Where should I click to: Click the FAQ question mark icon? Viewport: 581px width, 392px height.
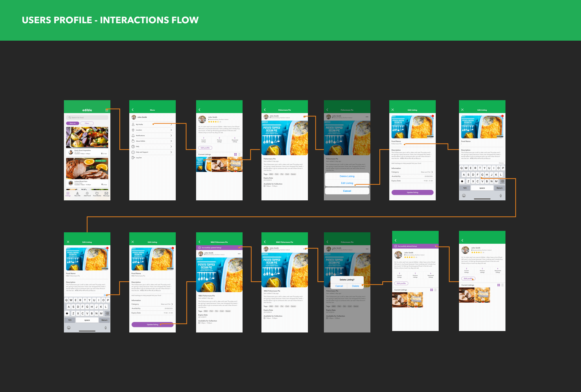click(133, 147)
